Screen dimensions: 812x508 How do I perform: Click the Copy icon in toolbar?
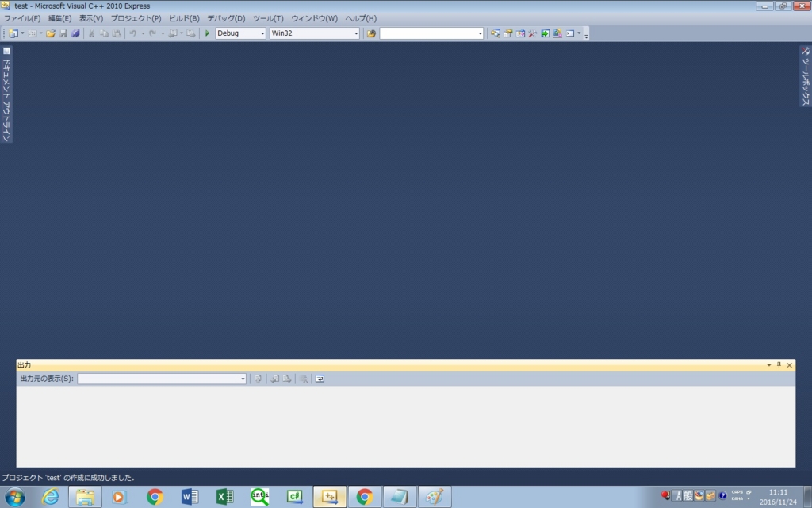click(104, 33)
